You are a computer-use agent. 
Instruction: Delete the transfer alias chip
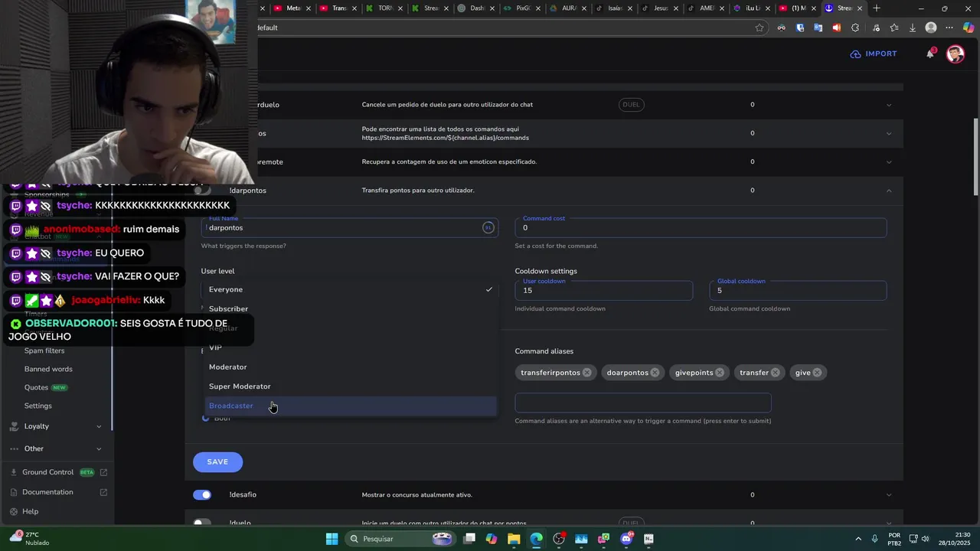(775, 373)
